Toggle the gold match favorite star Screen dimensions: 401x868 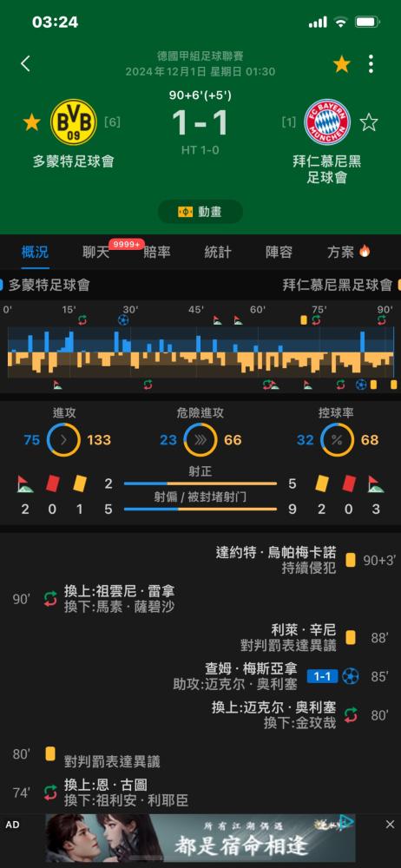pos(342,64)
